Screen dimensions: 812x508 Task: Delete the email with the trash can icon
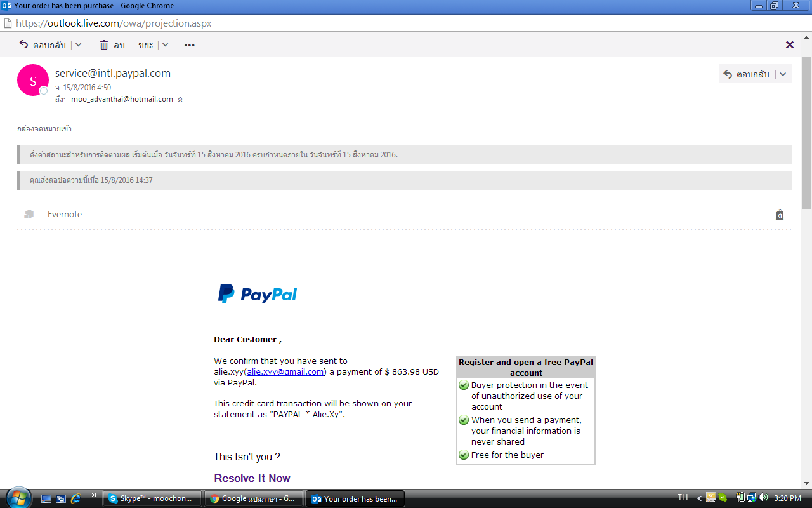click(104, 44)
